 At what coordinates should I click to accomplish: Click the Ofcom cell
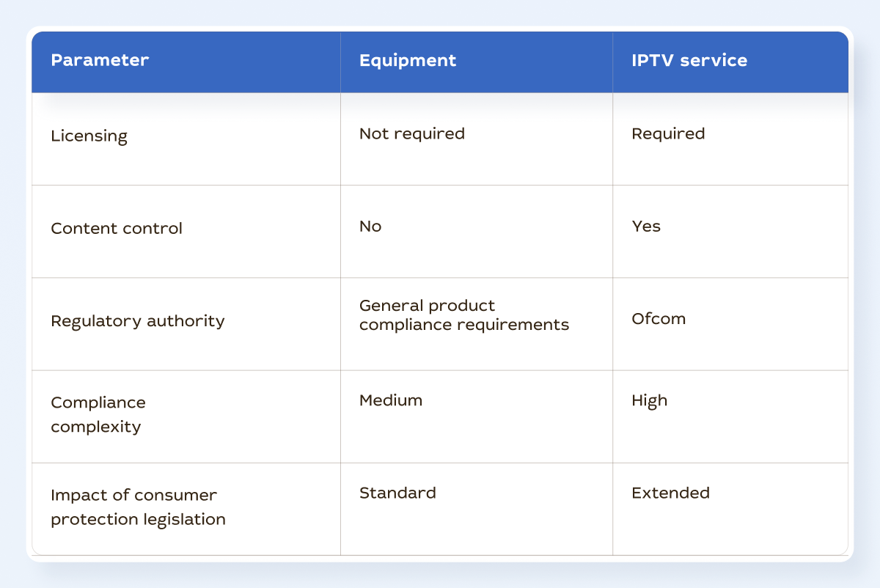click(x=659, y=319)
